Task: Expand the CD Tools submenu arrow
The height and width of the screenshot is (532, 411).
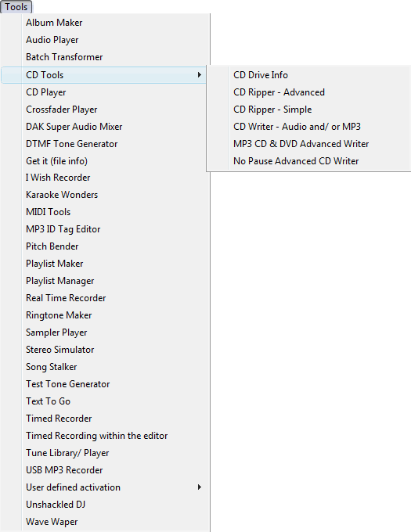Action: [x=200, y=75]
